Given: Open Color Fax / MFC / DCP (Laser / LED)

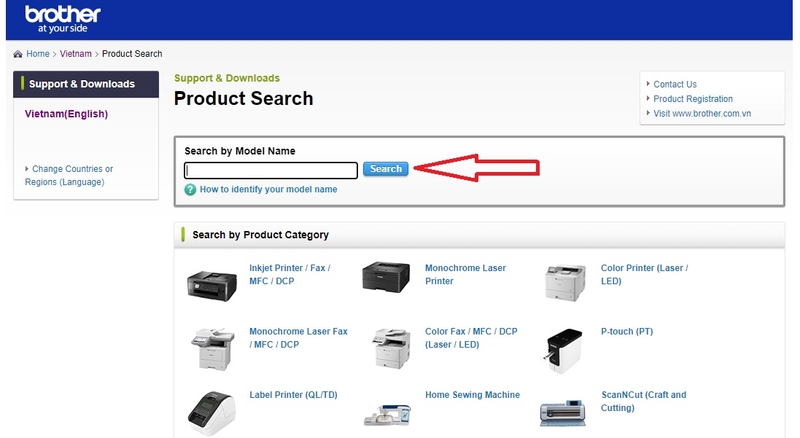Looking at the screenshot, I should [x=471, y=338].
